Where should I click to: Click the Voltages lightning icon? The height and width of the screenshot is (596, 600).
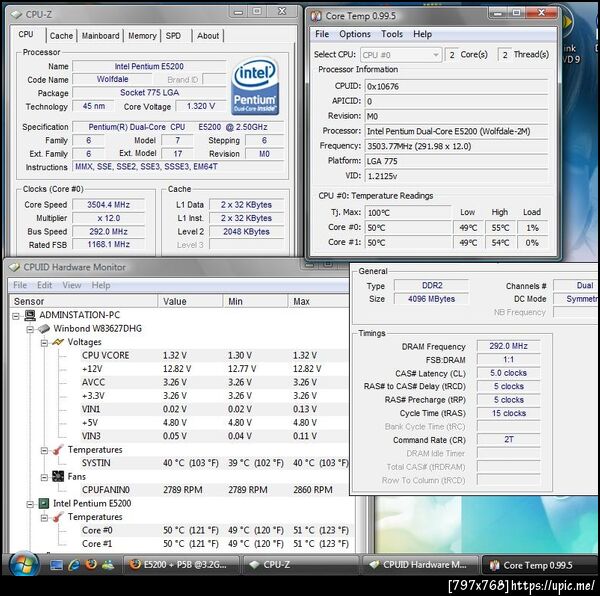pos(58,342)
